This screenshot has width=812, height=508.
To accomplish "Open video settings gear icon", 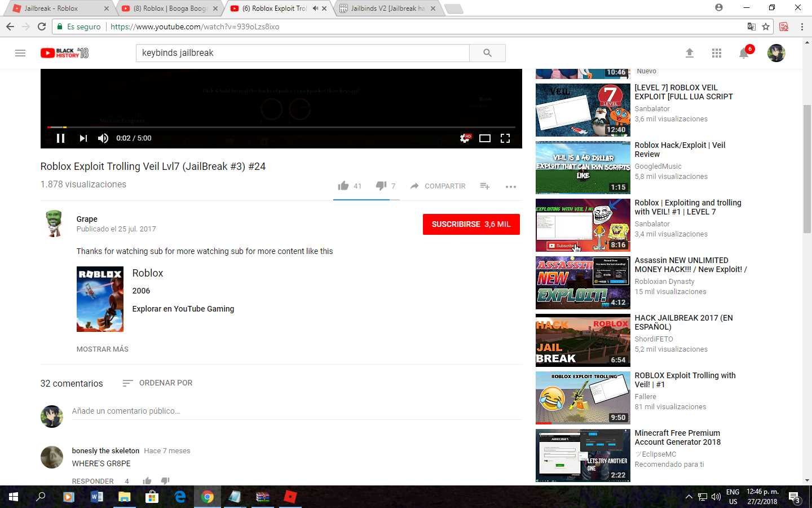I will (x=465, y=138).
